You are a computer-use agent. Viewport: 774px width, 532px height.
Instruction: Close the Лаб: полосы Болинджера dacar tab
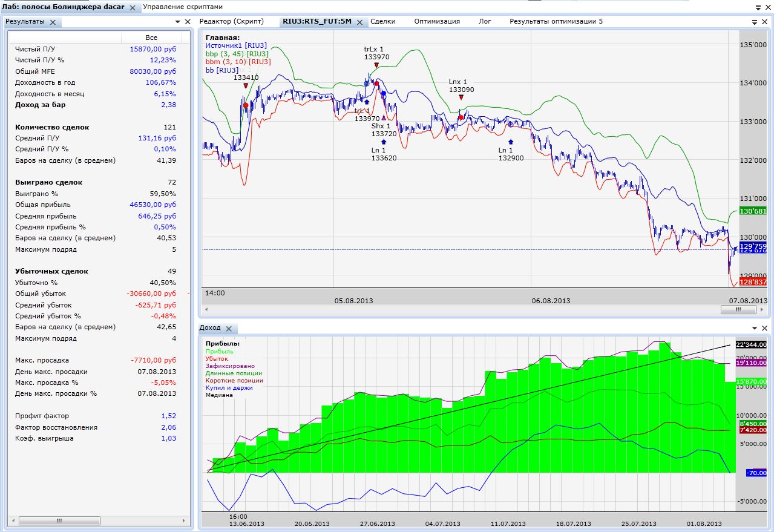click(x=133, y=8)
